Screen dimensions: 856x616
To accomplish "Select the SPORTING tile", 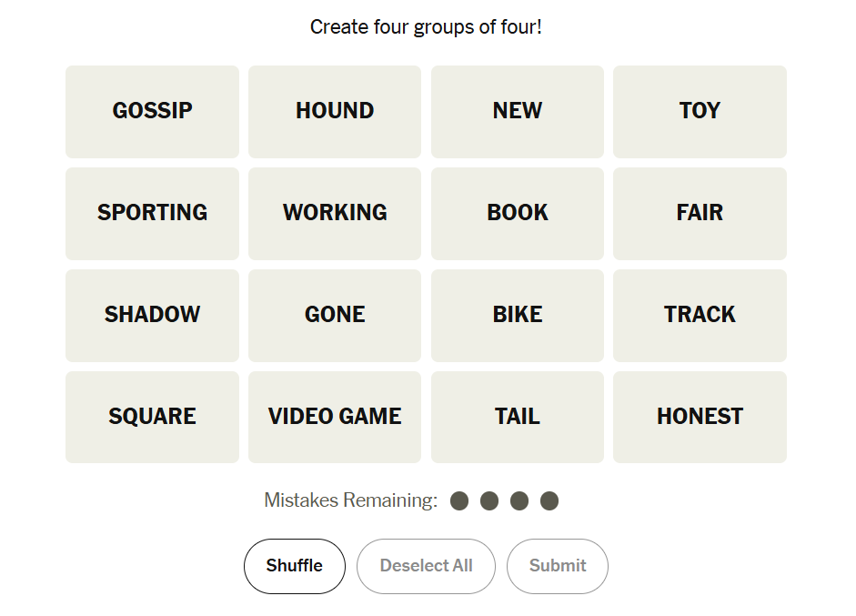I will 152,213.
